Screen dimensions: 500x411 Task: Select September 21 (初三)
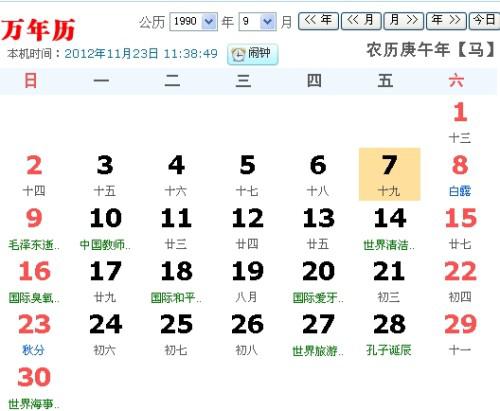(389, 281)
